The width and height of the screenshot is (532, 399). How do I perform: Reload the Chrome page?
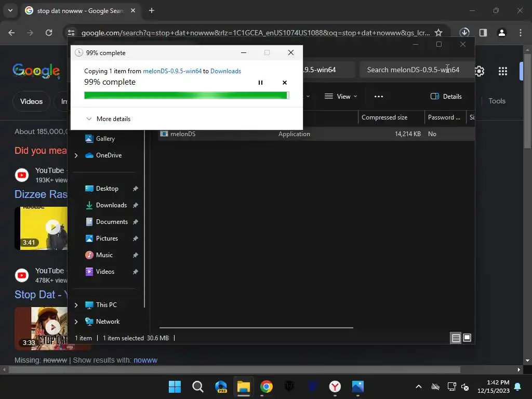[x=49, y=33]
